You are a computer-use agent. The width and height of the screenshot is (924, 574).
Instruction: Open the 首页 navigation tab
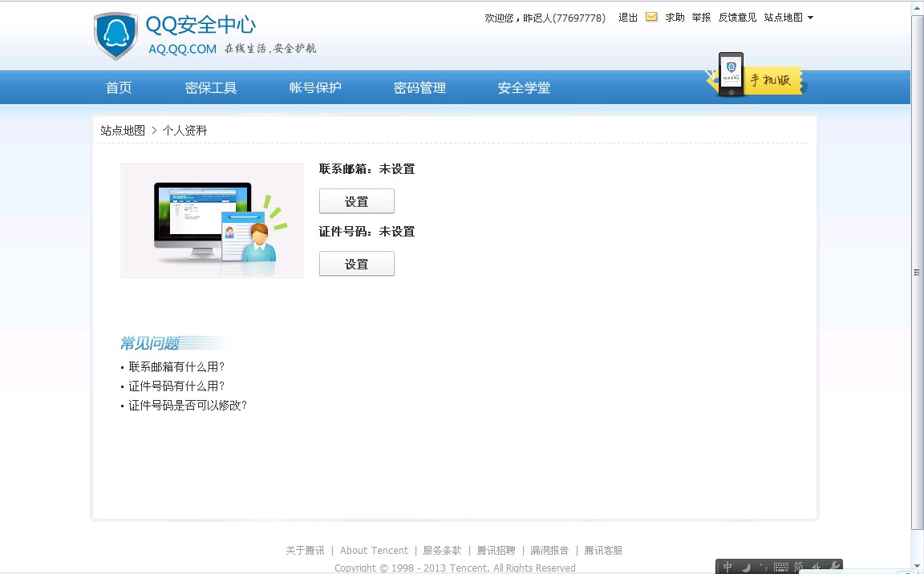pyautogui.click(x=119, y=87)
